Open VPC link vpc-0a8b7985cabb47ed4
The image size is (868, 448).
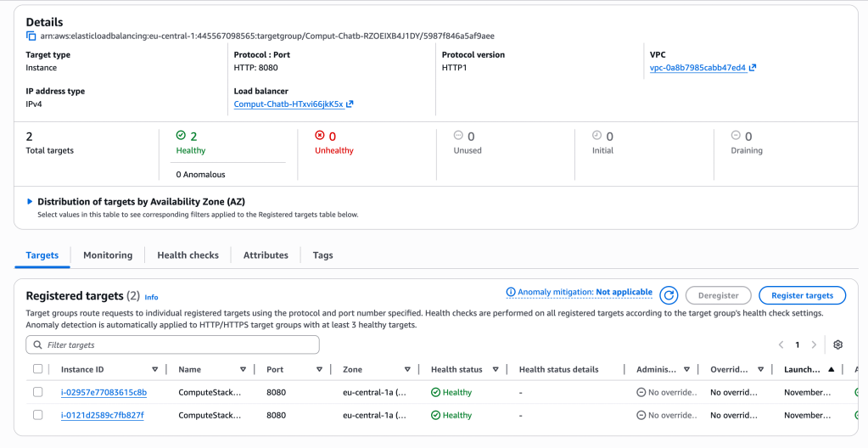pos(697,68)
